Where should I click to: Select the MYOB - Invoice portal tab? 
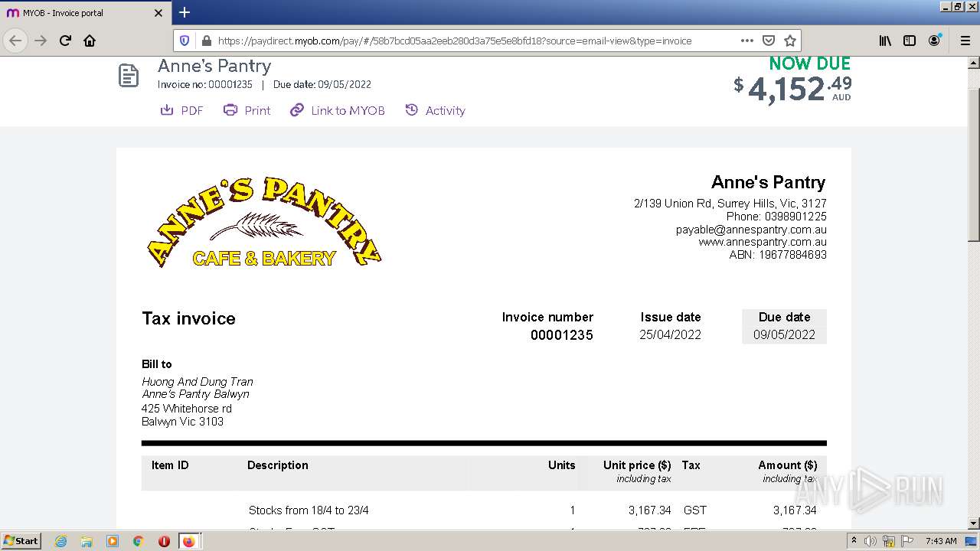point(86,13)
